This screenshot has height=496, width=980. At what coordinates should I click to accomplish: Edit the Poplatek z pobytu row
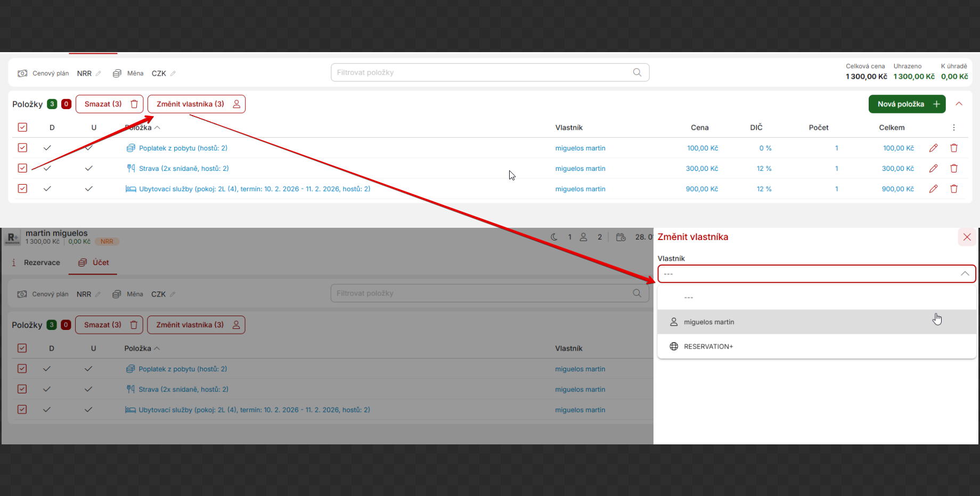tap(933, 148)
